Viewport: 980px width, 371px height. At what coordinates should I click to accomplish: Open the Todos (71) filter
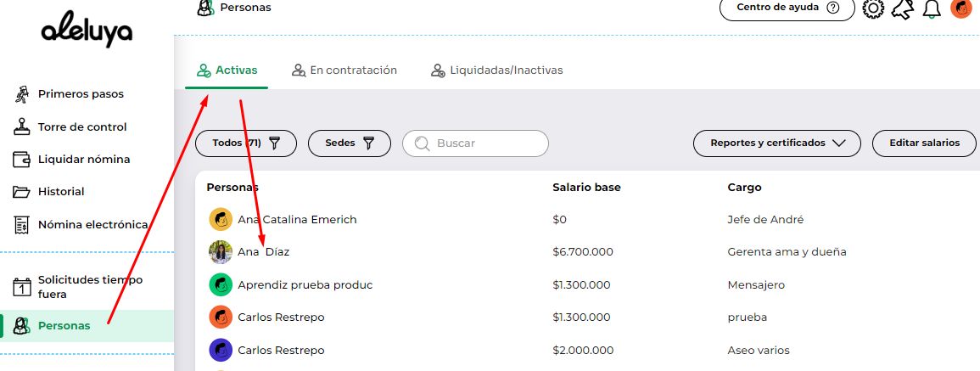[x=246, y=143]
